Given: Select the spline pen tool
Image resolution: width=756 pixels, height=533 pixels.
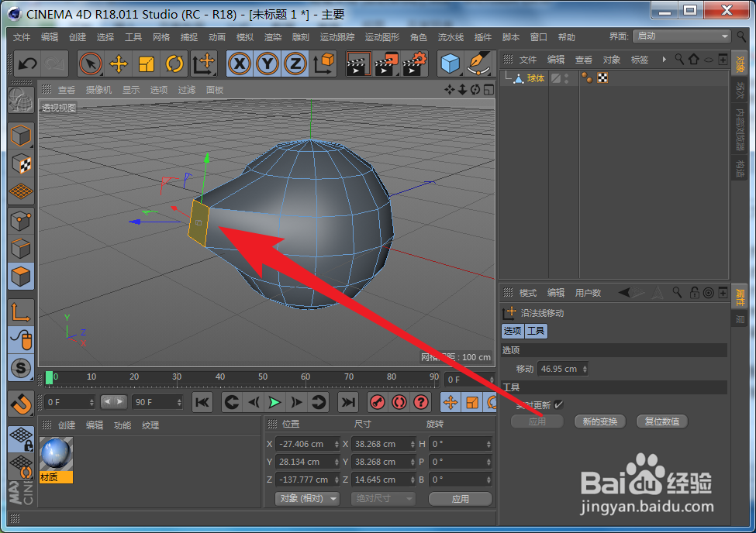Looking at the screenshot, I should [478, 64].
